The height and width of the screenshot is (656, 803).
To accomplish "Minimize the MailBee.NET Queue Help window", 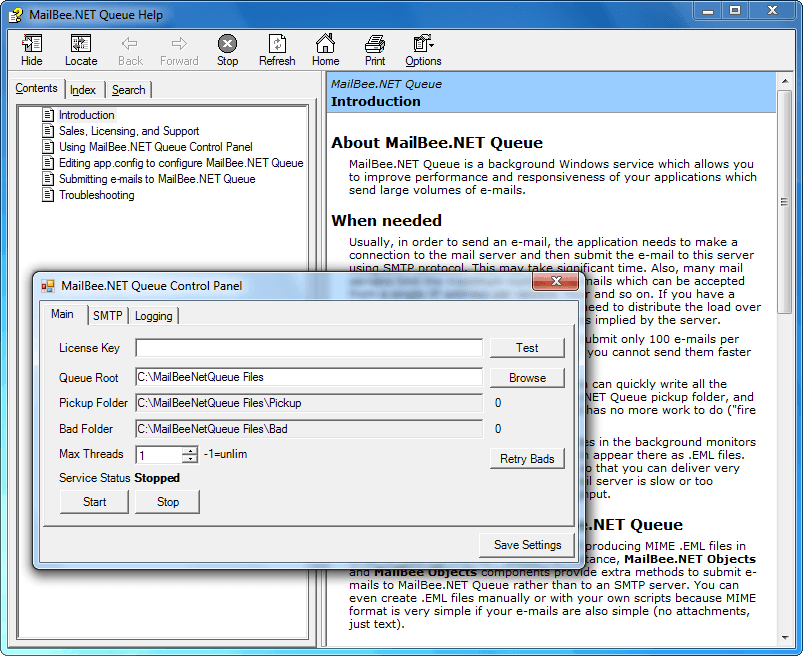I will tap(708, 10).
